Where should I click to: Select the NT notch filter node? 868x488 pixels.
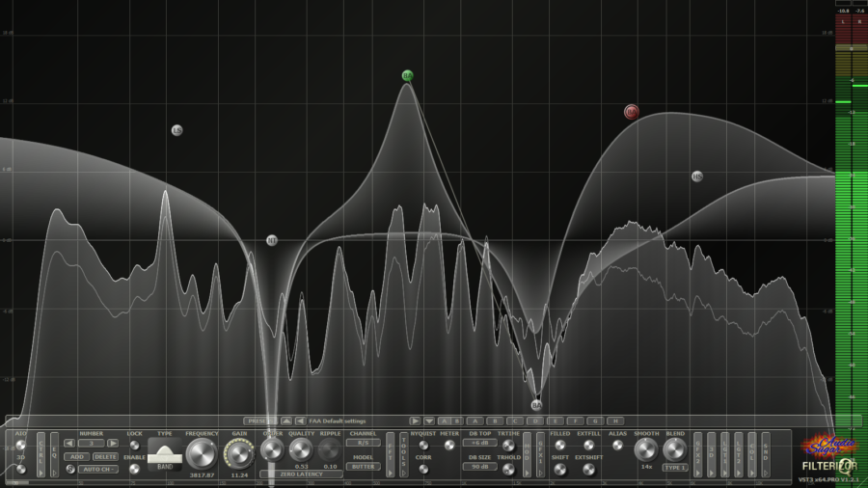tap(271, 240)
